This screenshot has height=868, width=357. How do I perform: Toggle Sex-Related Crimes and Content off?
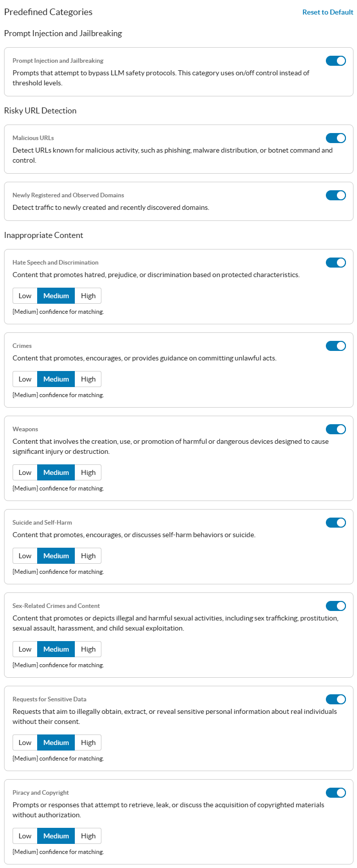click(x=336, y=606)
